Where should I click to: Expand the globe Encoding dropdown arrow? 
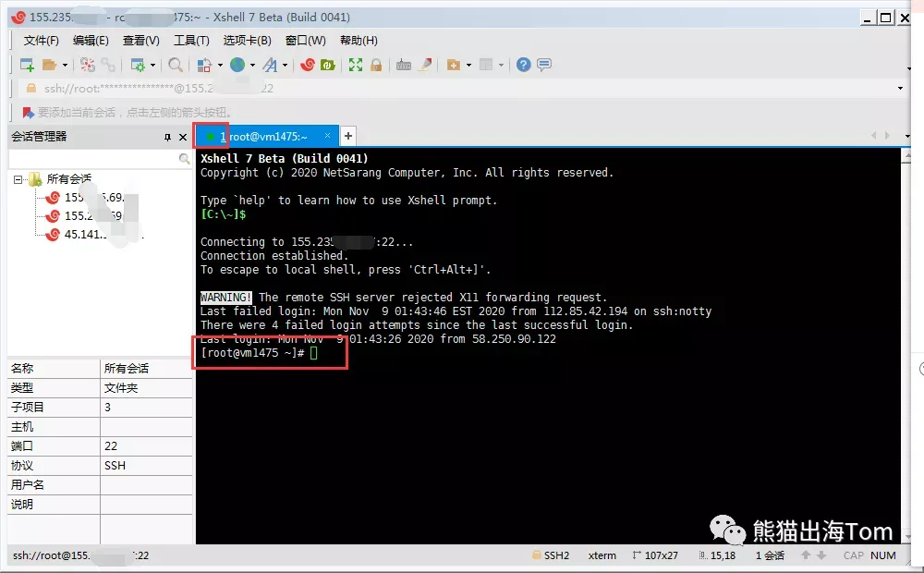[252, 65]
